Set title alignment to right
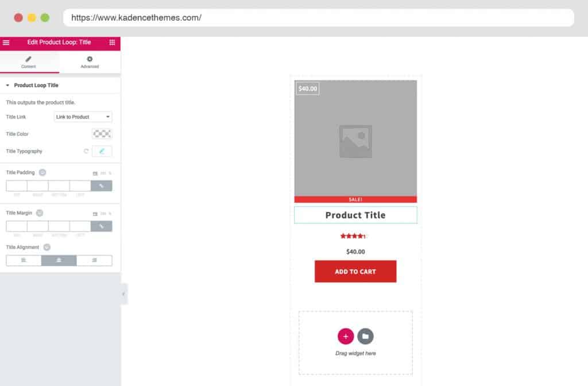The height and width of the screenshot is (386, 588). point(94,261)
